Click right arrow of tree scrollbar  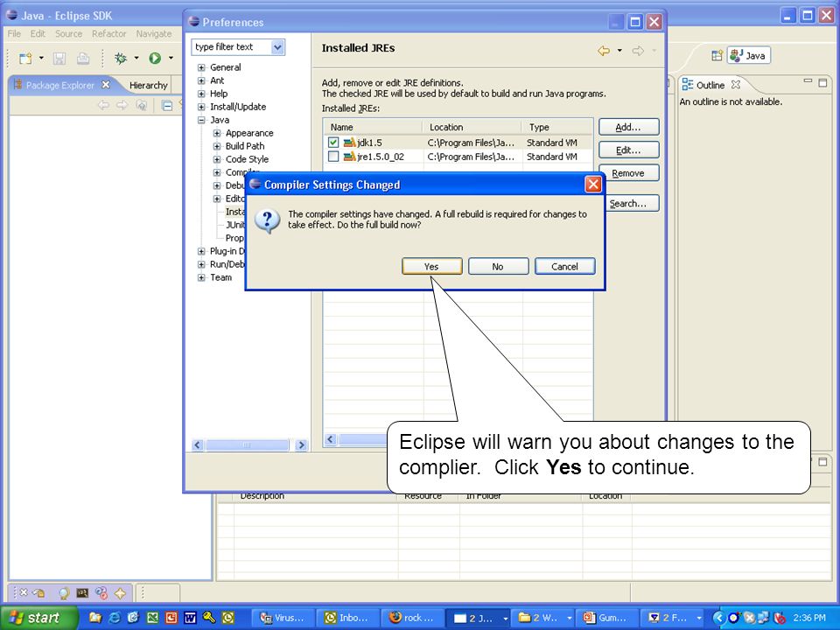tap(302, 445)
